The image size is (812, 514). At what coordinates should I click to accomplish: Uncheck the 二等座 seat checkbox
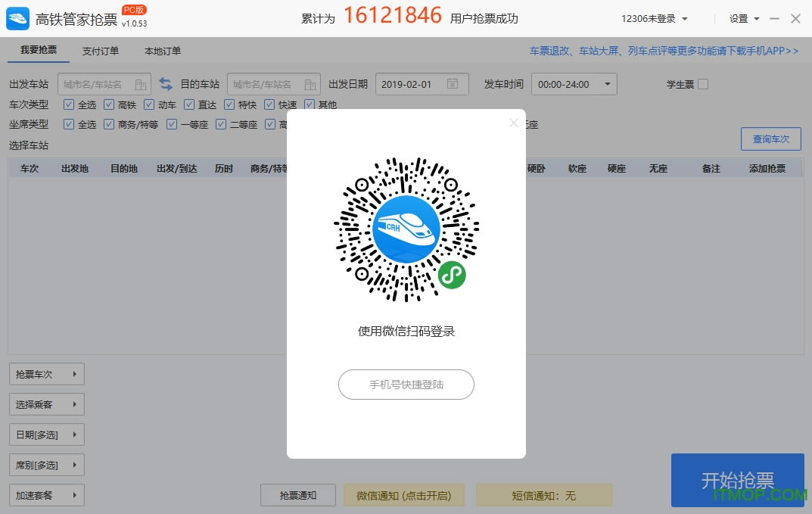221,124
